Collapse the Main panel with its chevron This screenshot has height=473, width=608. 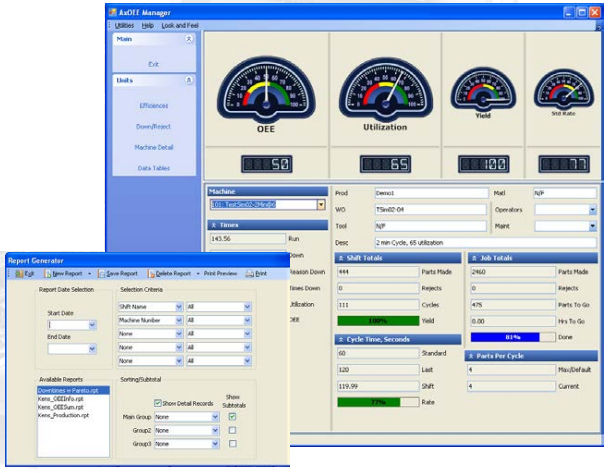(x=189, y=39)
